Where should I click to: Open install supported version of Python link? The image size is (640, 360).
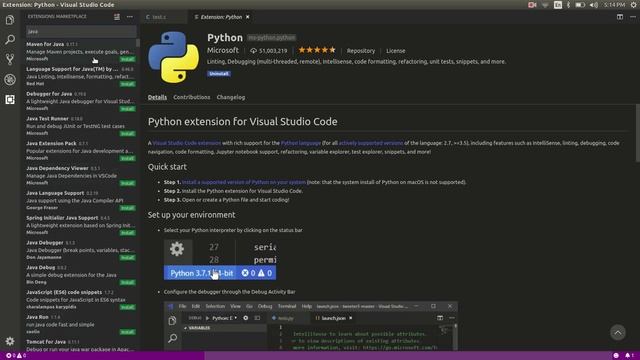tap(244, 182)
